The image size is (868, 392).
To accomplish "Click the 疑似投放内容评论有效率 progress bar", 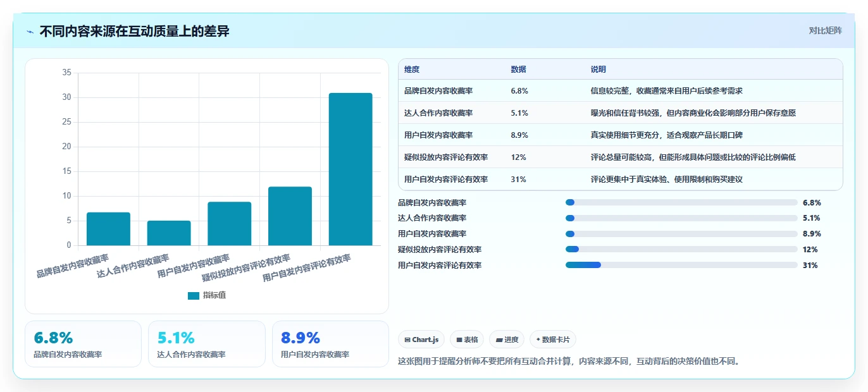I will pos(681,249).
